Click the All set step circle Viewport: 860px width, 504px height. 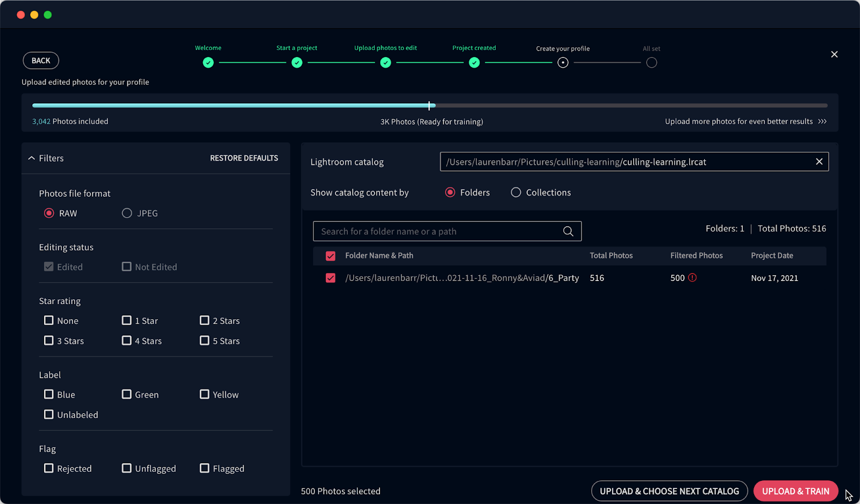651,63
